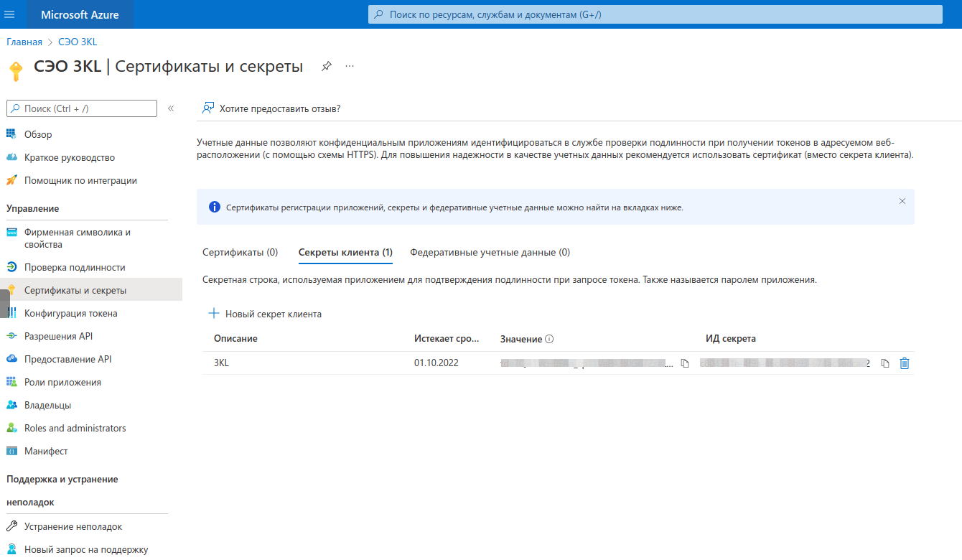Select the Секреты клиента (1) tab
Image resolution: width=962 pixels, height=560 pixels.
[345, 252]
